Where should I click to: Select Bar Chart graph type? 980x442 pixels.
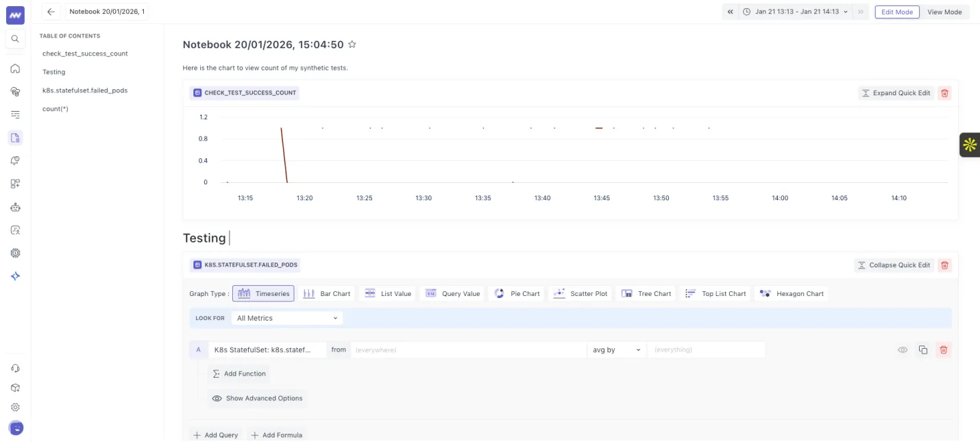click(x=327, y=293)
